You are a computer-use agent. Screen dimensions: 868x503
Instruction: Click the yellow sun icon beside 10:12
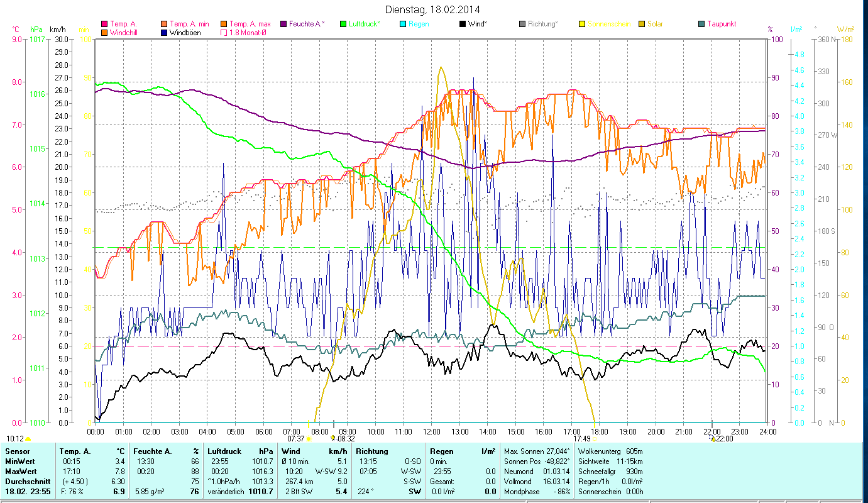[x=28, y=439]
